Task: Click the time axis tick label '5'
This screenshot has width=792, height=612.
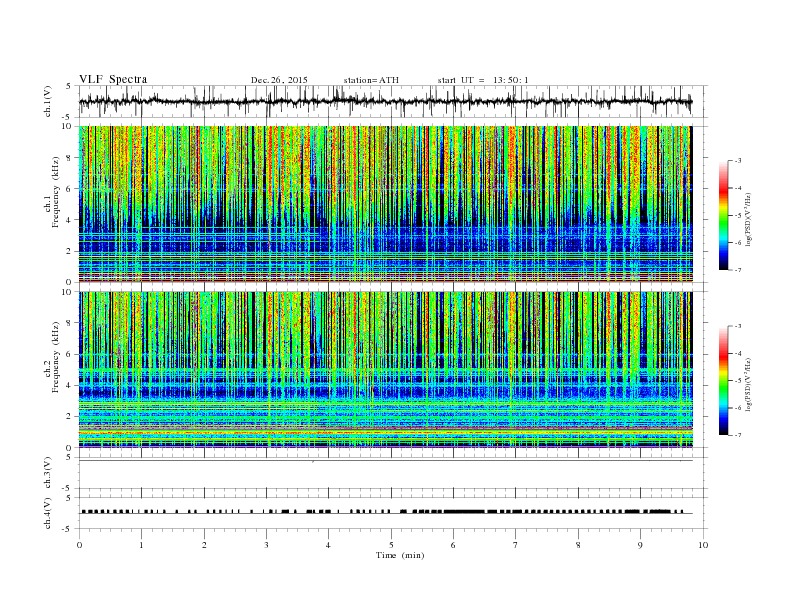Action: tap(391, 545)
